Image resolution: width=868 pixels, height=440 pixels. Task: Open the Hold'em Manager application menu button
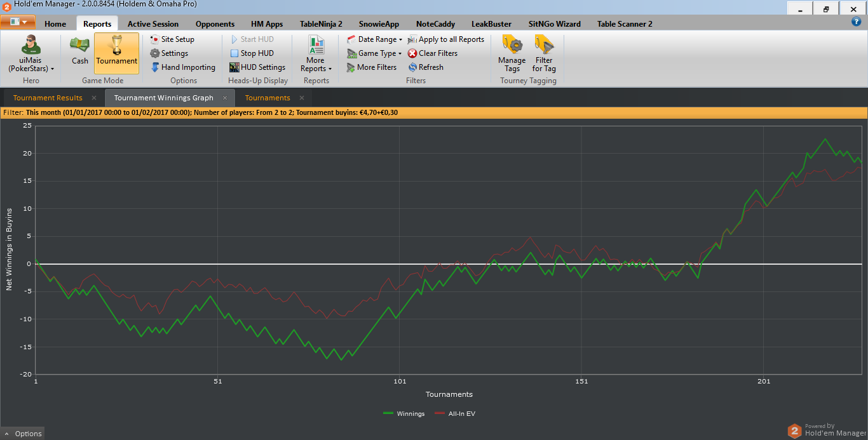[x=18, y=22]
